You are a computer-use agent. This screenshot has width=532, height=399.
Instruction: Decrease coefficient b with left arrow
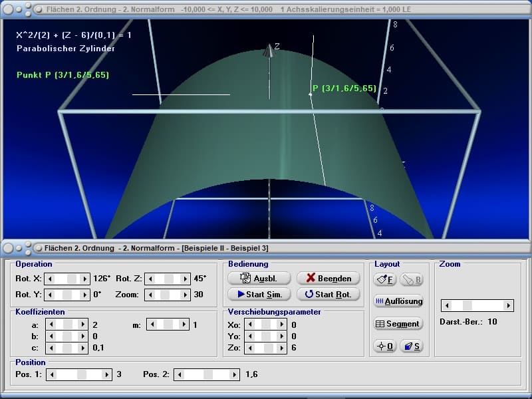[x=51, y=336]
